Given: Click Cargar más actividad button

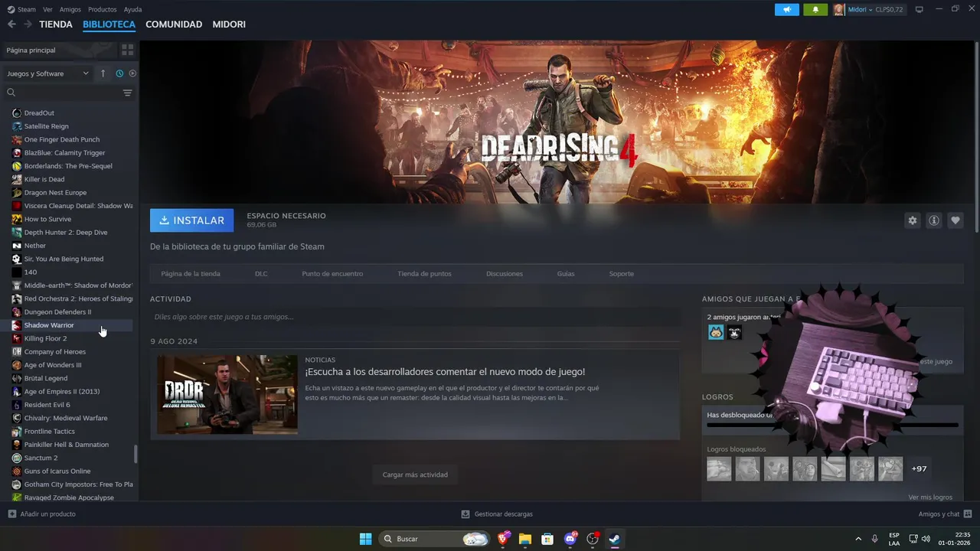Looking at the screenshot, I should [x=415, y=474].
